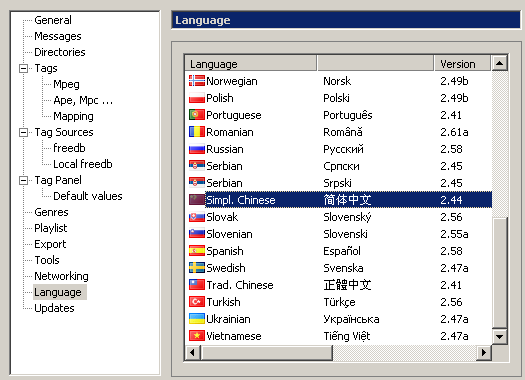525x380 pixels.
Task: Click the Swedish flag icon
Action: tap(197, 268)
